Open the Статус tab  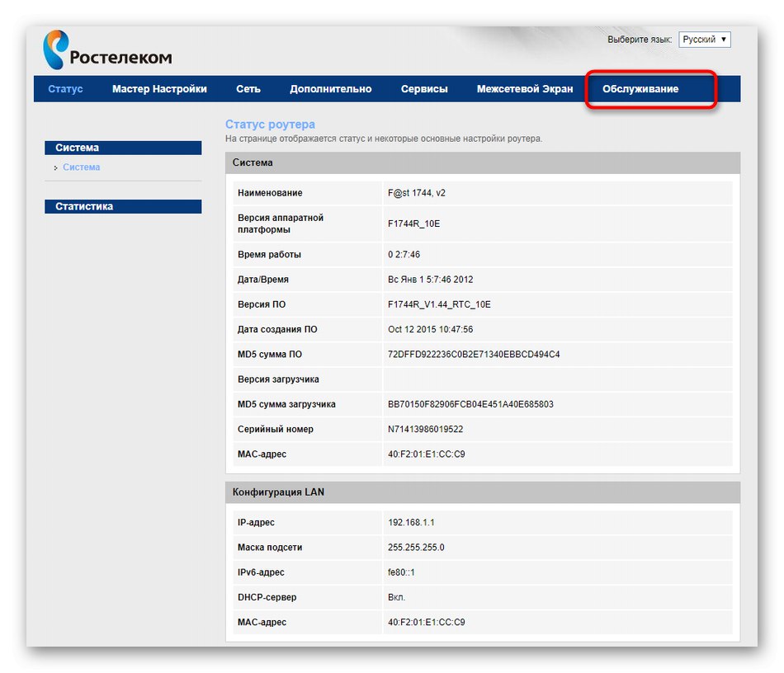[65, 89]
